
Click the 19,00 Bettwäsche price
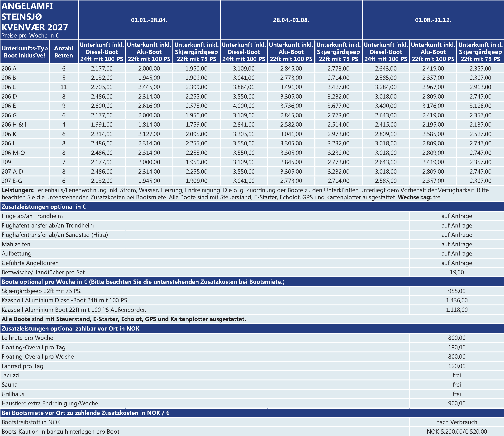pyautogui.click(x=457, y=272)
